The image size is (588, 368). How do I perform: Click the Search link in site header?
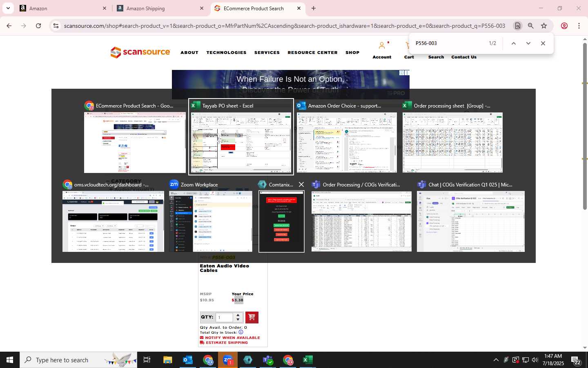pyautogui.click(x=436, y=57)
